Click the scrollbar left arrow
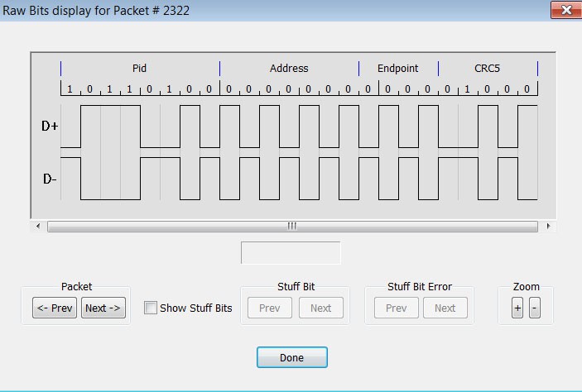The height and width of the screenshot is (392, 582). coord(38,227)
